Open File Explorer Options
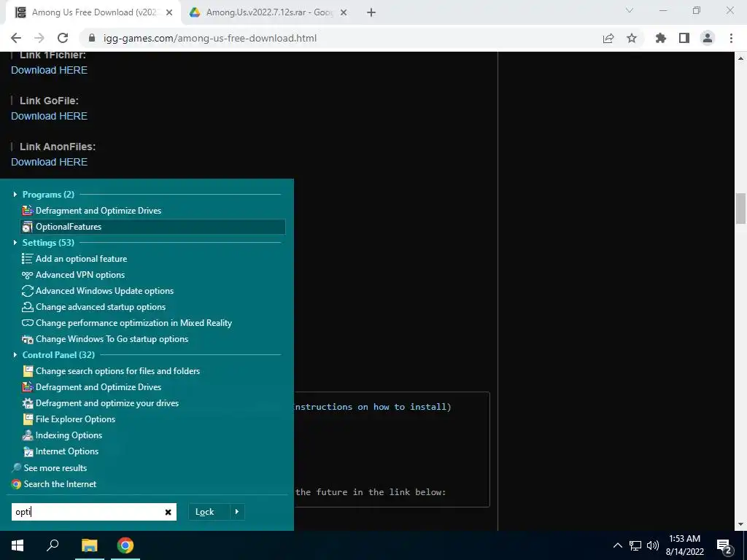Viewport: 747px width, 560px height. [x=69, y=419]
